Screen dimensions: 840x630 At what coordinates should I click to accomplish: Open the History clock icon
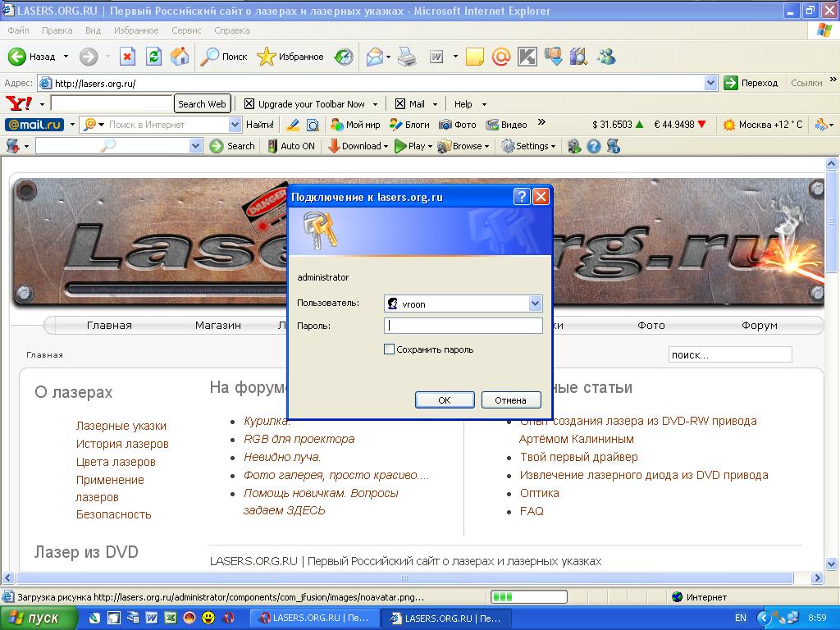pos(344,57)
